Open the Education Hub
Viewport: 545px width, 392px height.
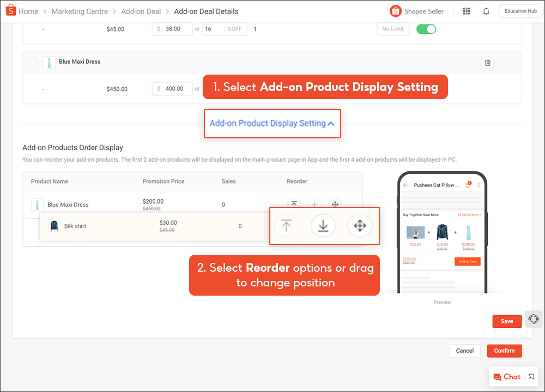pyautogui.click(x=519, y=10)
